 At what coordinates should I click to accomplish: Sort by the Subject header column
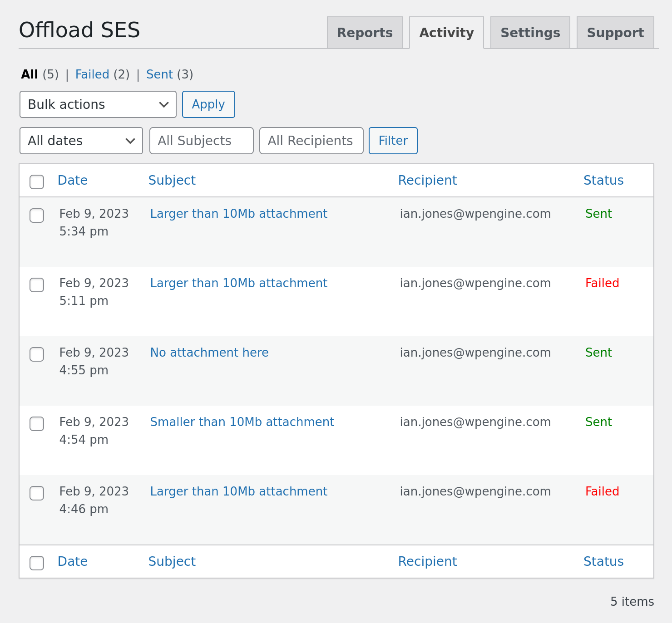pyautogui.click(x=172, y=180)
